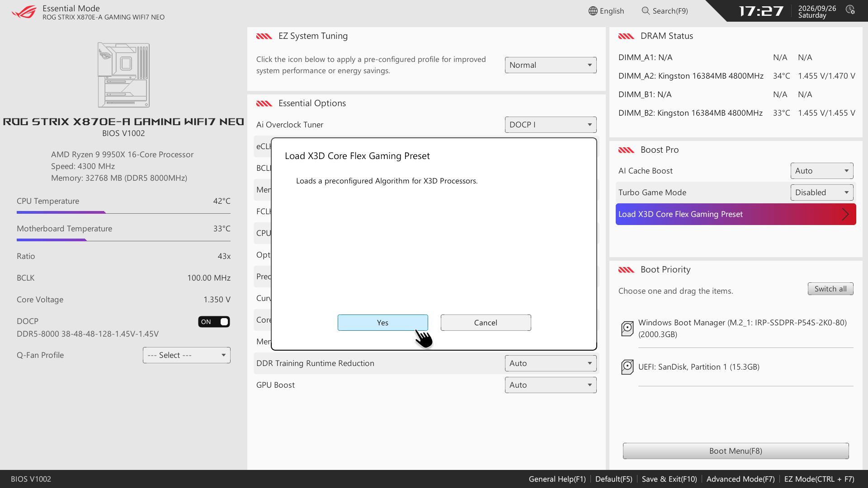Click DIMM_B2 Kingston 16384MB row

point(736,113)
